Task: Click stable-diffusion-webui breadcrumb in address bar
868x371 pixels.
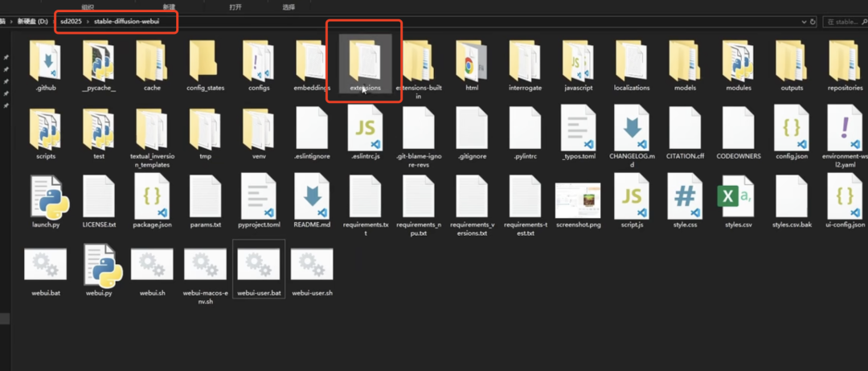Action: 127,22
